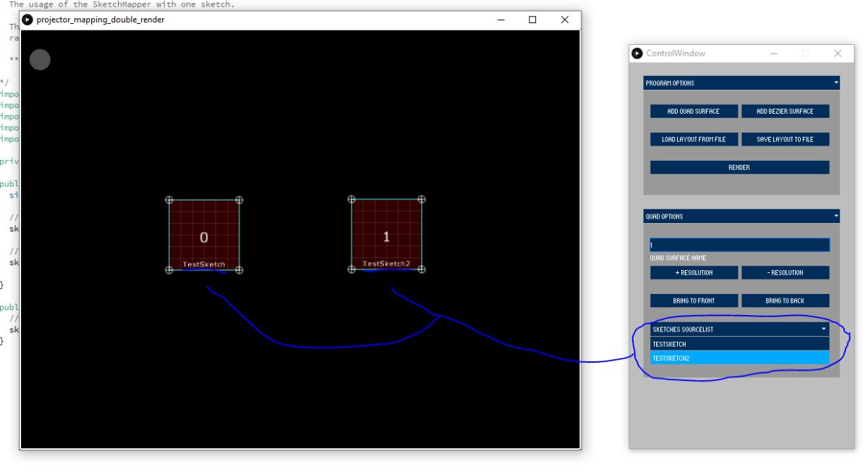Viewport: 868px width, 475px height.
Task: Click bottom-left corner handle of surface 1
Action: [x=352, y=269]
